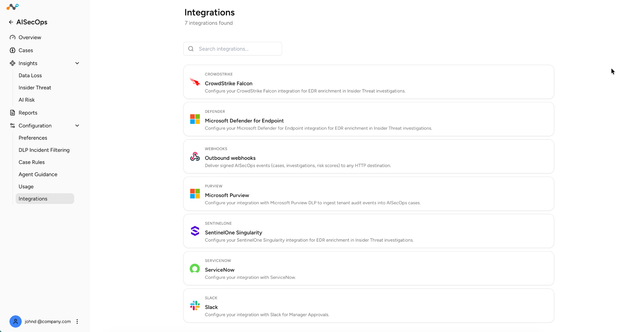The width and height of the screenshot is (644, 332).
Task: Open Overview in the sidebar
Action: (30, 37)
